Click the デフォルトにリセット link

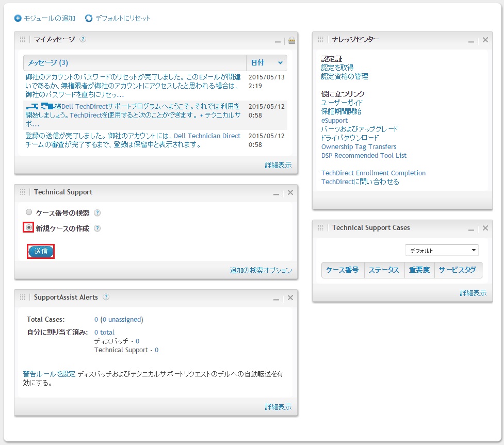pos(123,19)
